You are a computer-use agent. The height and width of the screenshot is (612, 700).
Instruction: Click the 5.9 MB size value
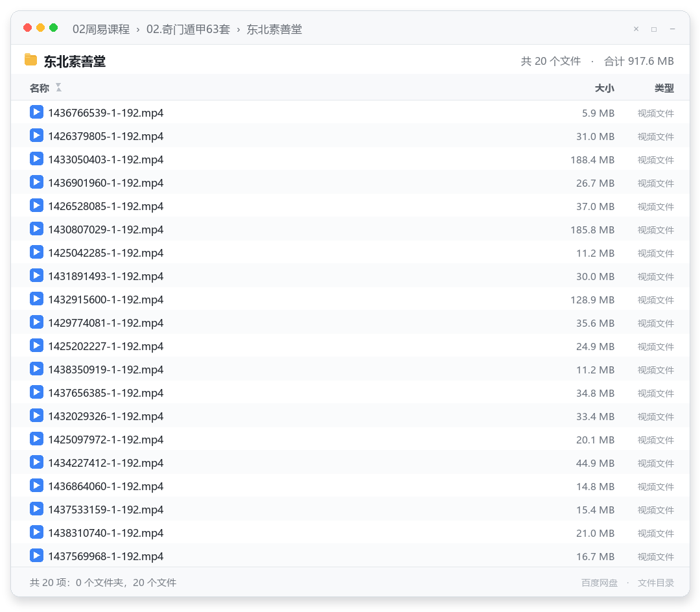click(598, 113)
